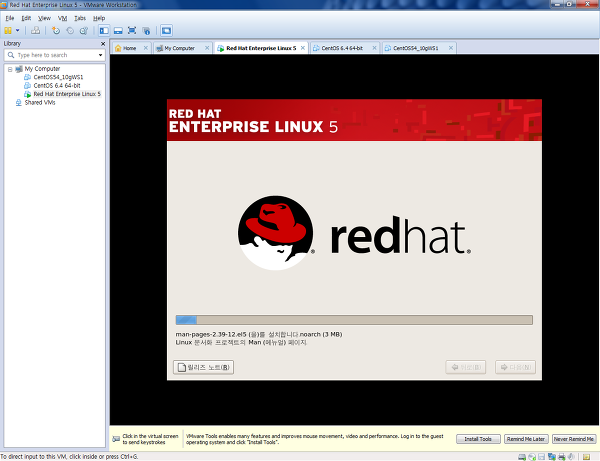Screen dimensions: 600x461
Task: Open the Help menu
Action: pyautogui.click(x=99, y=18)
